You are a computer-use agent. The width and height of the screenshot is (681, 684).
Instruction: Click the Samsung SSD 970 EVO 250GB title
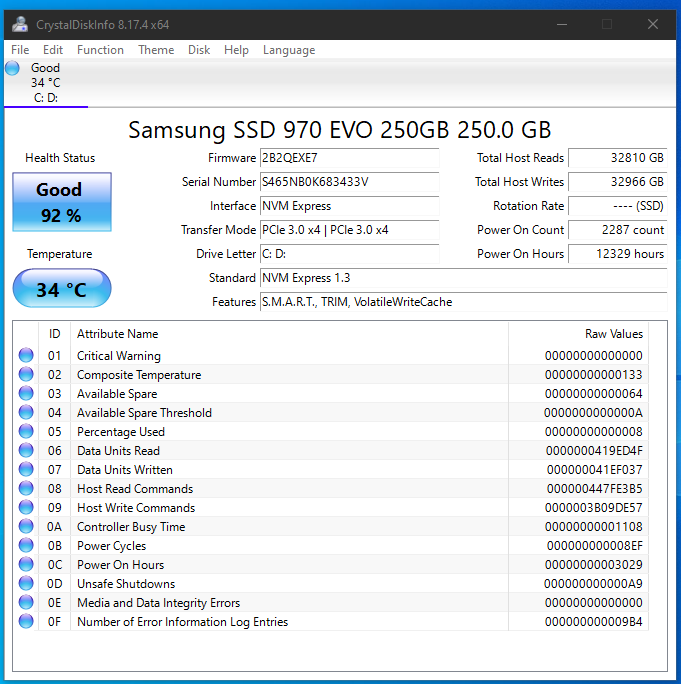(340, 130)
